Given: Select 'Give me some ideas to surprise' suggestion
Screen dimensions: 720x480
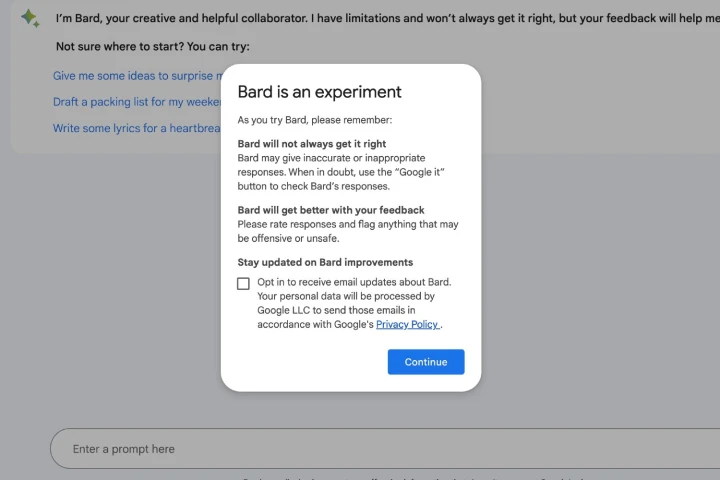Looking at the screenshot, I should 137,76.
